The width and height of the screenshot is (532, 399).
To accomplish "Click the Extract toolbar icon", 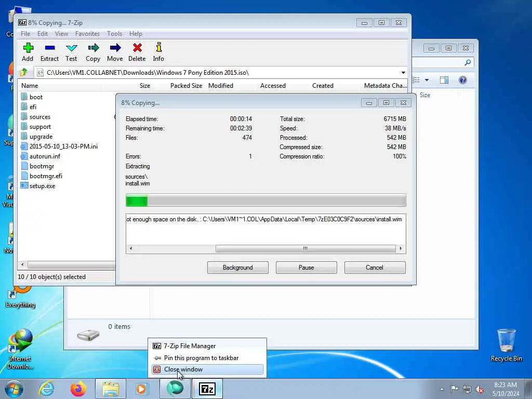I will 49,52.
